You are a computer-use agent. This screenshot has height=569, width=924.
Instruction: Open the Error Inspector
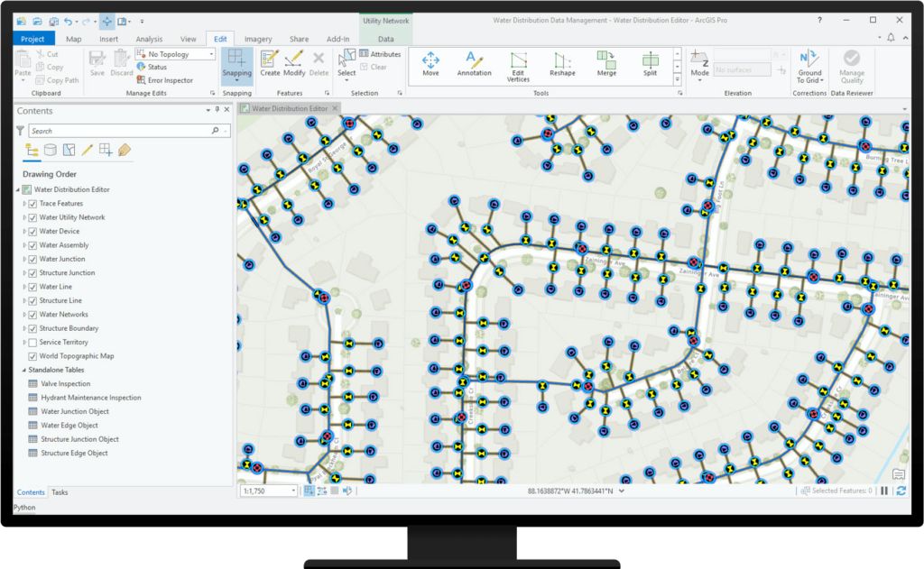(164, 80)
